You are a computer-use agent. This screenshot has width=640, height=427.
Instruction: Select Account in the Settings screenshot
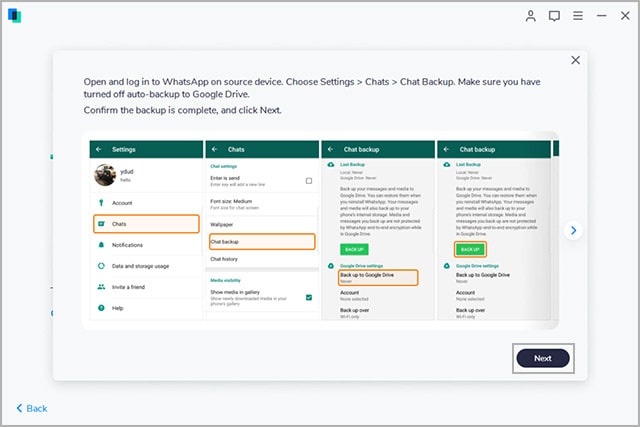coord(146,203)
